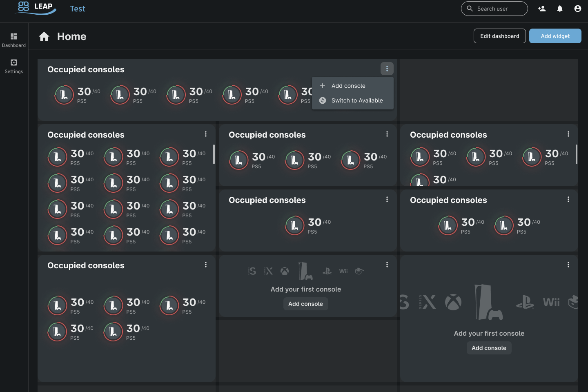Open Dashboard from the sidebar
Image resolution: width=588 pixels, height=392 pixels.
(14, 40)
